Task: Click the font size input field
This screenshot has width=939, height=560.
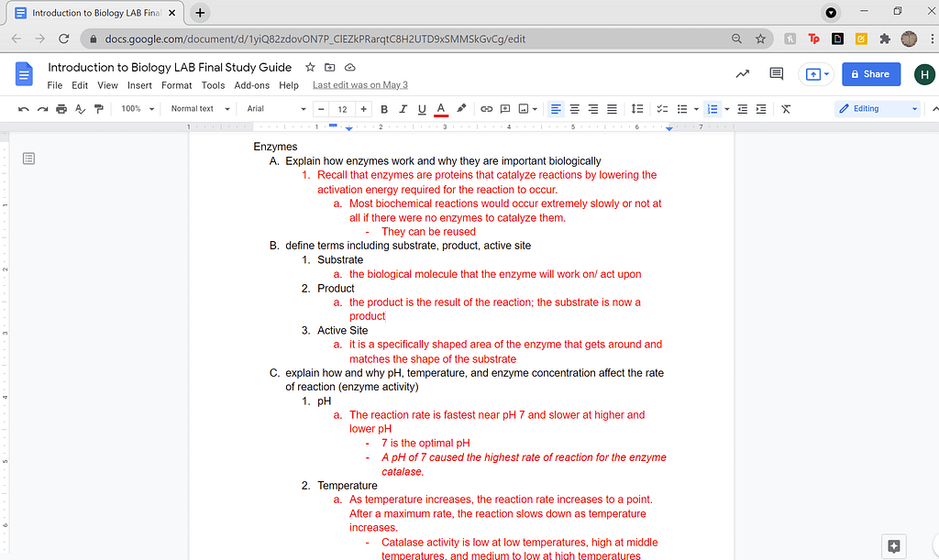Action: [342, 109]
